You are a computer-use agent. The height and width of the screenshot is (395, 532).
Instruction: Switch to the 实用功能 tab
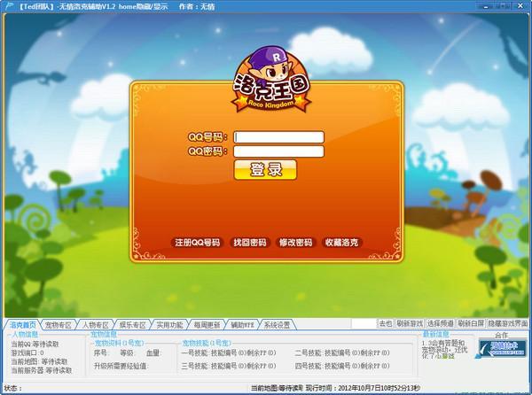click(169, 325)
